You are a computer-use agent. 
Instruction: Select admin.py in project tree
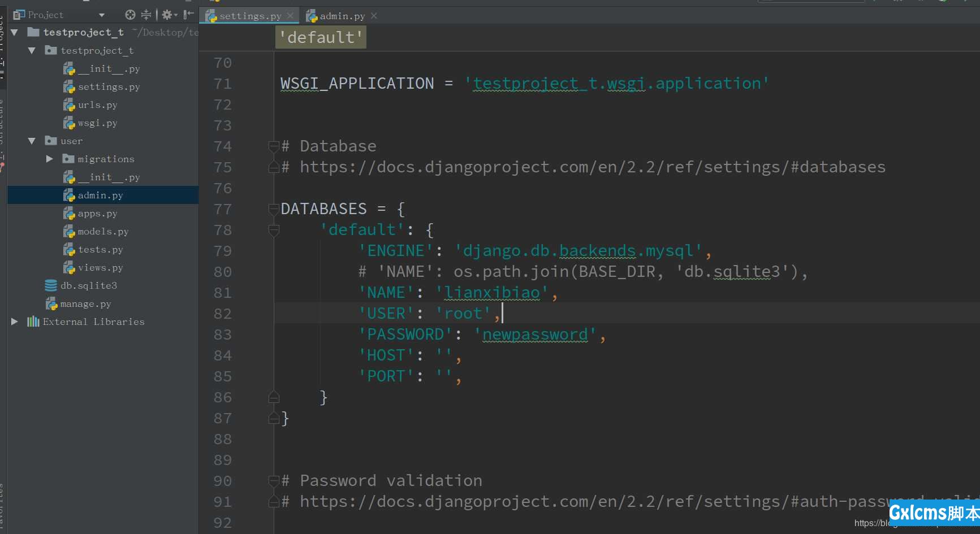point(102,196)
